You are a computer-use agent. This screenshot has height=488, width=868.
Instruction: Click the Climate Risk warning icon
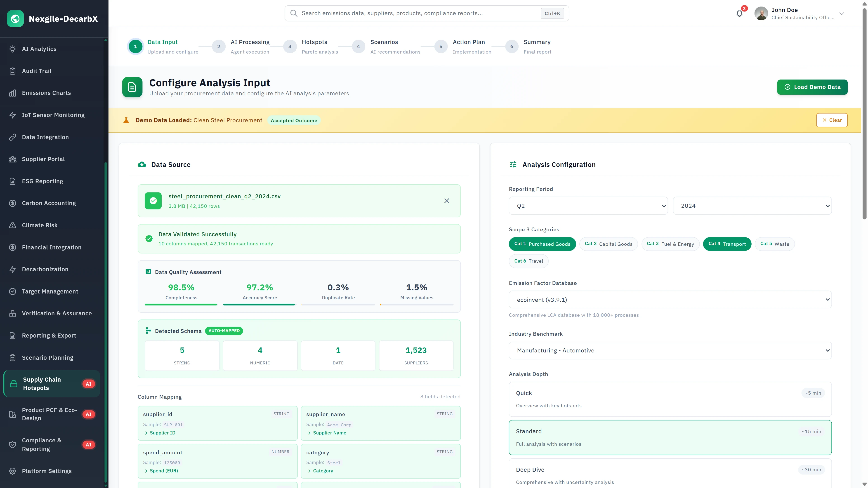coord(12,225)
